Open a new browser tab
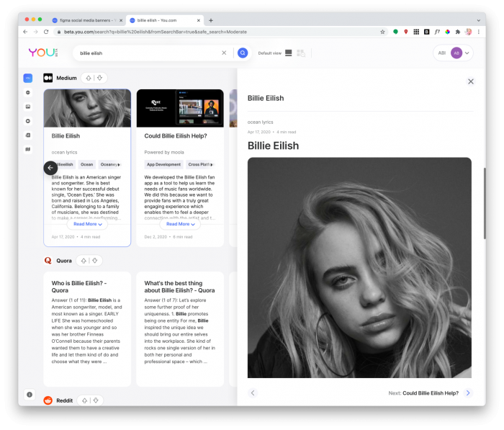 click(211, 20)
